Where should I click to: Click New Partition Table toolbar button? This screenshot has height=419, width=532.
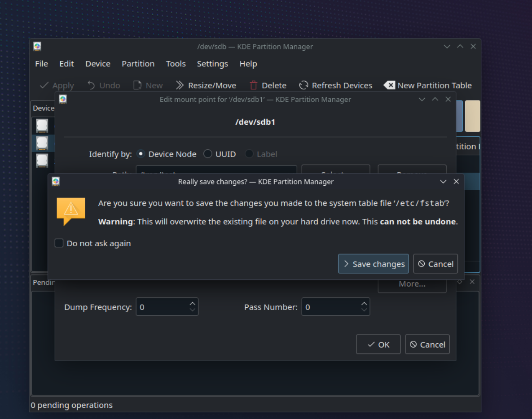(x=428, y=85)
